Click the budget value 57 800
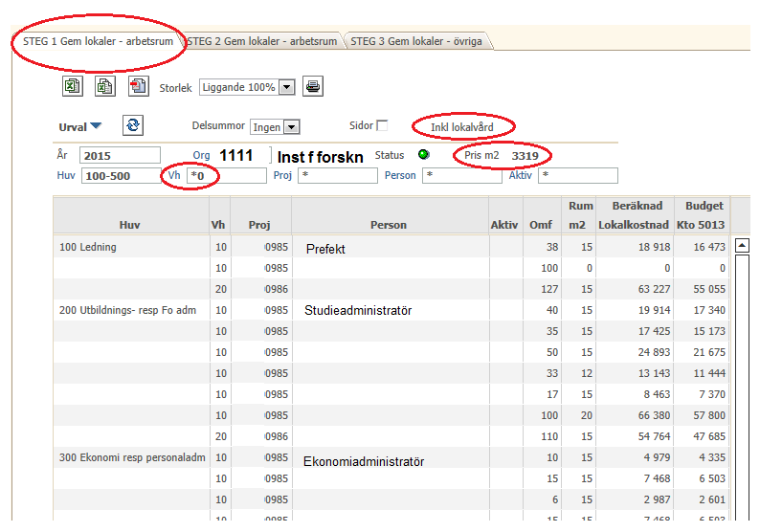 [x=709, y=415]
